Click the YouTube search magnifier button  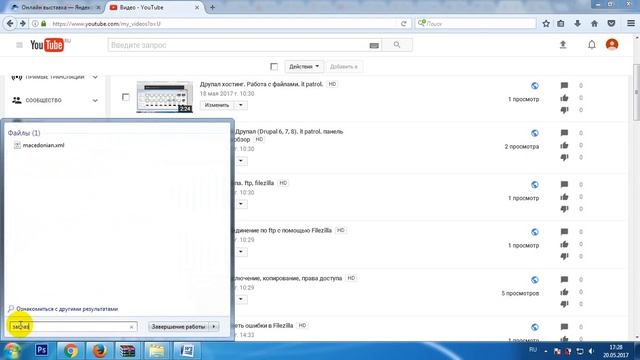pyautogui.click(x=397, y=45)
